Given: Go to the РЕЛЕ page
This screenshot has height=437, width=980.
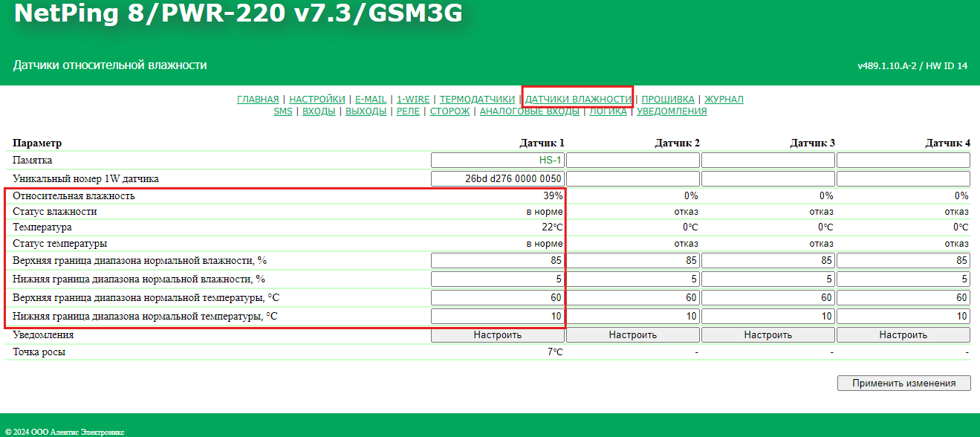Looking at the screenshot, I should pyautogui.click(x=408, y=111).
